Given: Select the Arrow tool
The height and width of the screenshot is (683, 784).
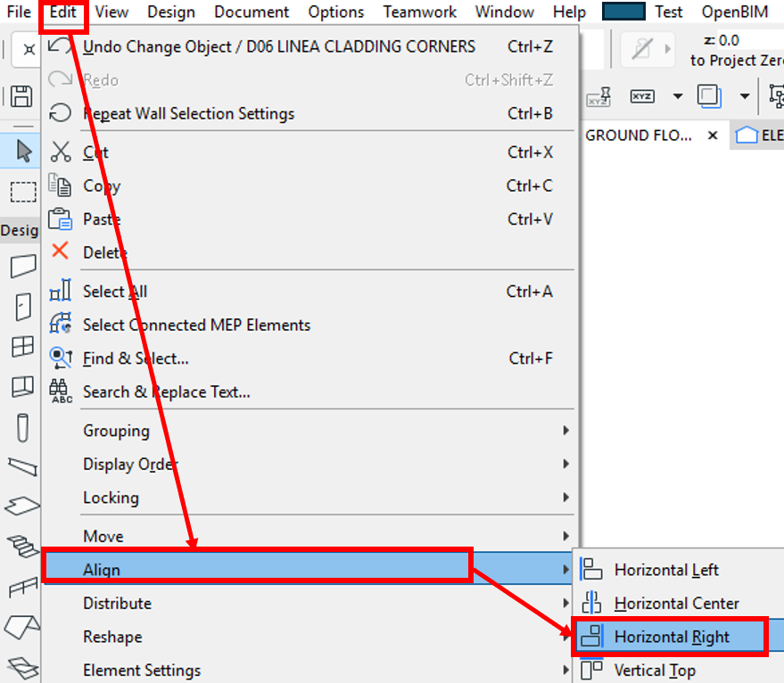Looking at the screenshot, I should (23, 151).
